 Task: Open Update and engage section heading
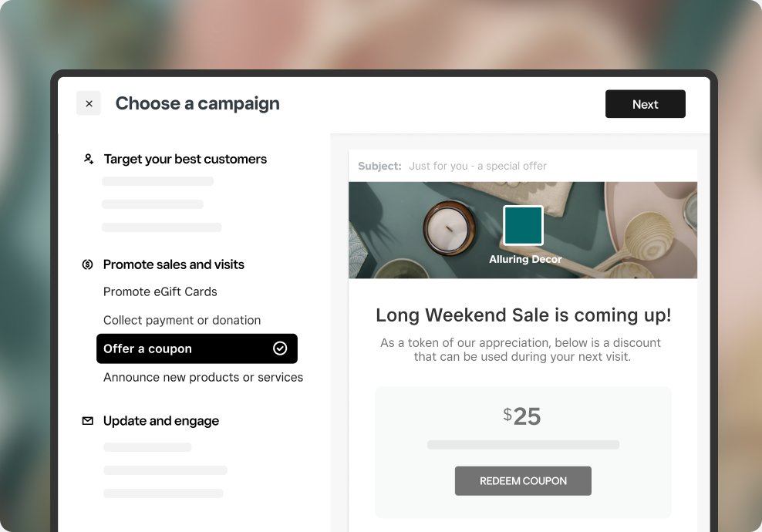point(161,421)
